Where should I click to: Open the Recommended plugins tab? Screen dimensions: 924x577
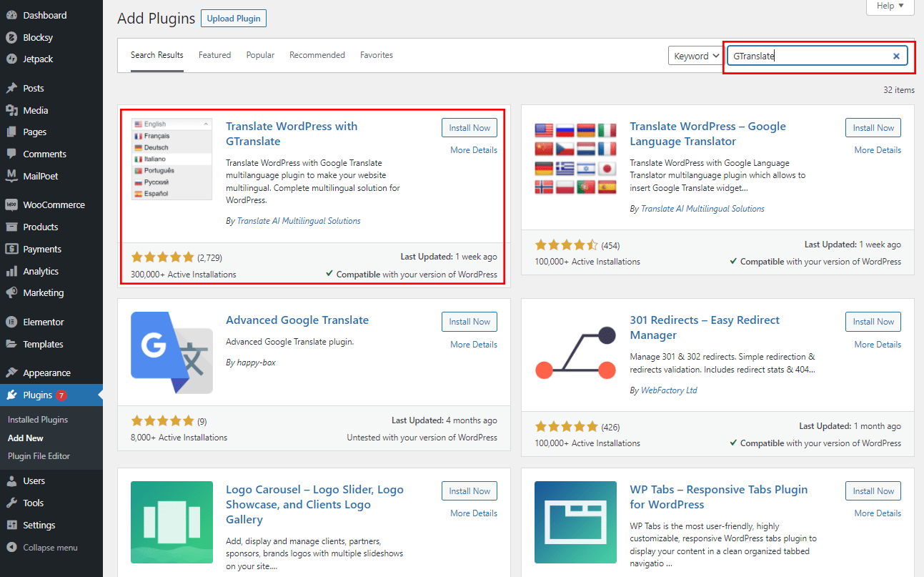tap(317, 55)
